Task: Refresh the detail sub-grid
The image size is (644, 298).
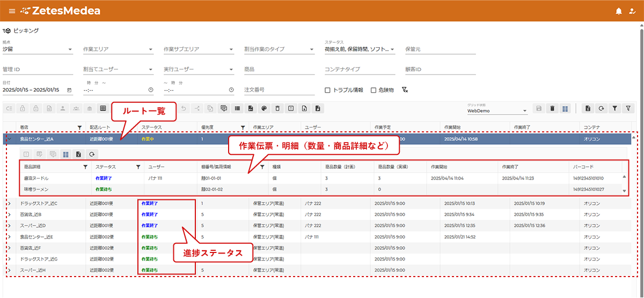Action: (93, 154)
